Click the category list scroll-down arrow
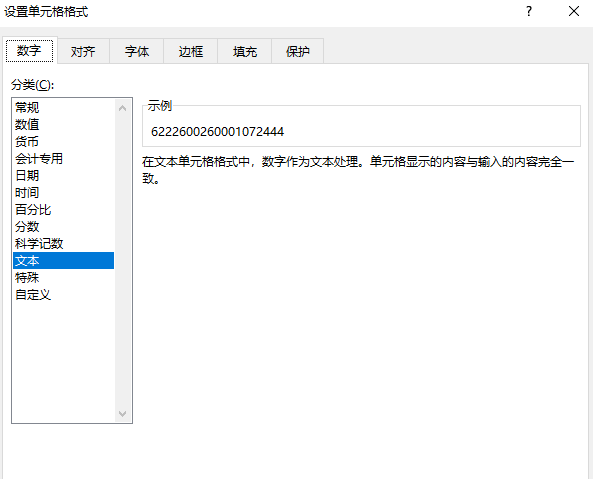593x479 pixels. 123,414
